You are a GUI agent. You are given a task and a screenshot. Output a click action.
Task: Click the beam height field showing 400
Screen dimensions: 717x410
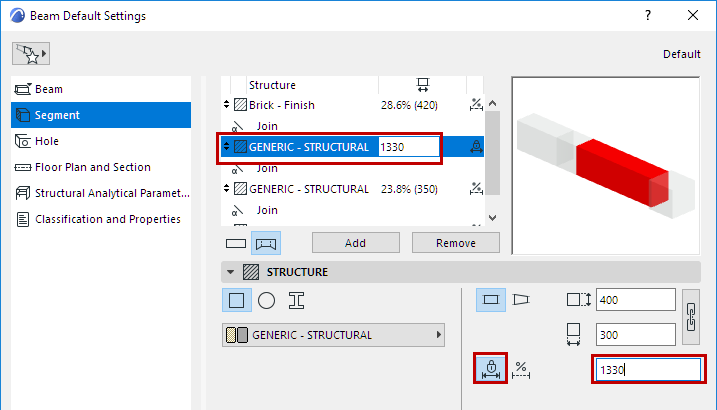click(635, 299)
